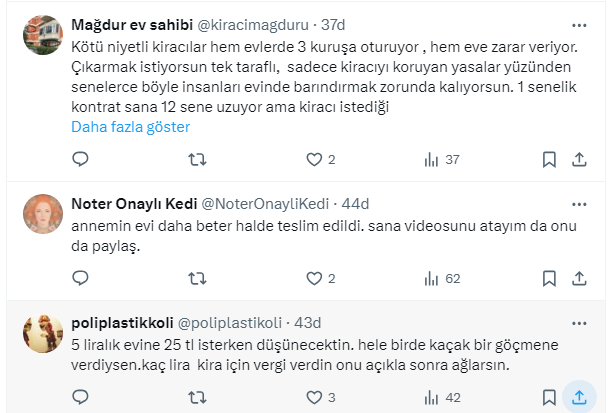
Task: Bookmark Noter Onaylı Kedi's tweet
Action: pyautogui.click(x=549, y=278)
